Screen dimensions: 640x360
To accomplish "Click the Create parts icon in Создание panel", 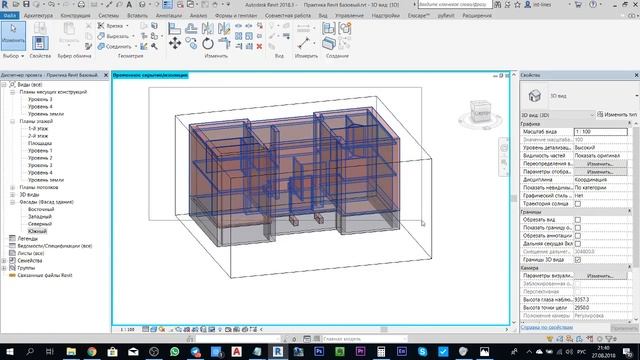I will pos(329,43).
